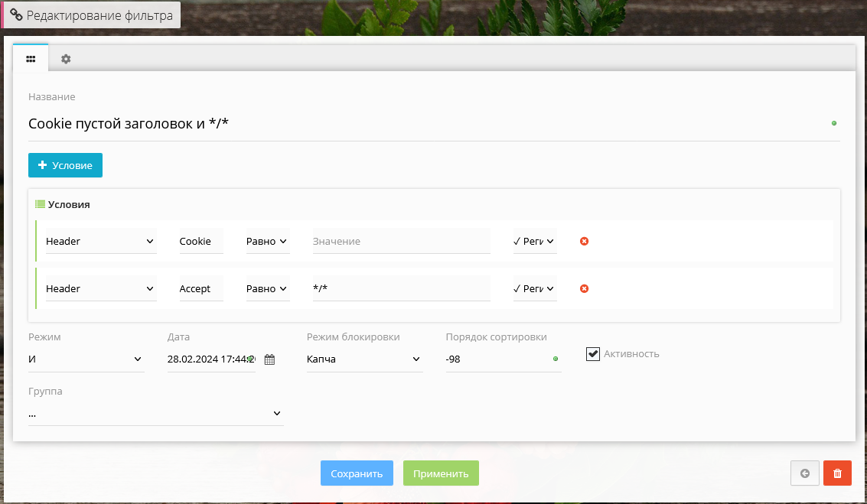Open Header type dropdown in Cookie row

100,242
